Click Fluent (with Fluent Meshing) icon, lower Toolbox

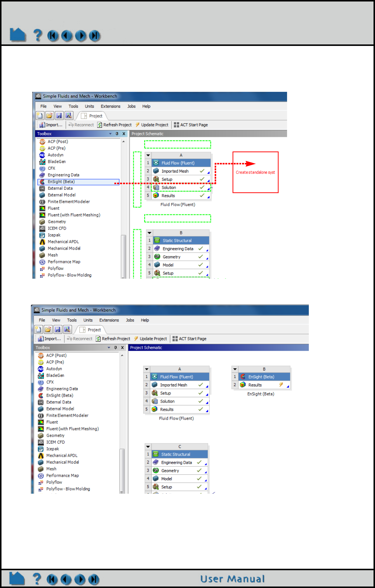pyautogui.click(x=41, y=429)
